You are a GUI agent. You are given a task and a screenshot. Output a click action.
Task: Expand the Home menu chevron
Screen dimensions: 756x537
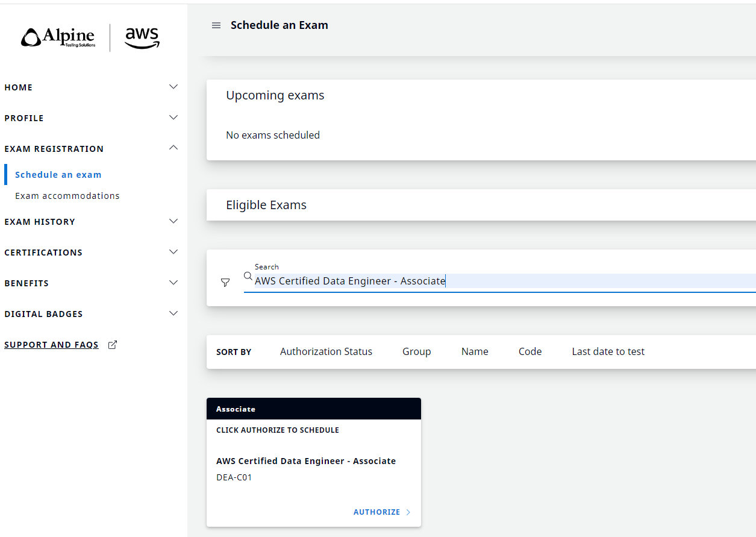173,87
